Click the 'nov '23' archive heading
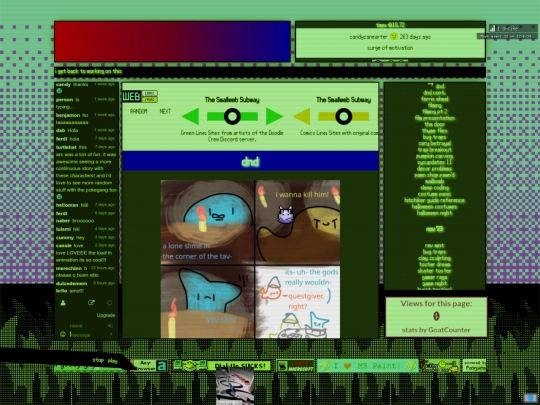 click(435, 229)
